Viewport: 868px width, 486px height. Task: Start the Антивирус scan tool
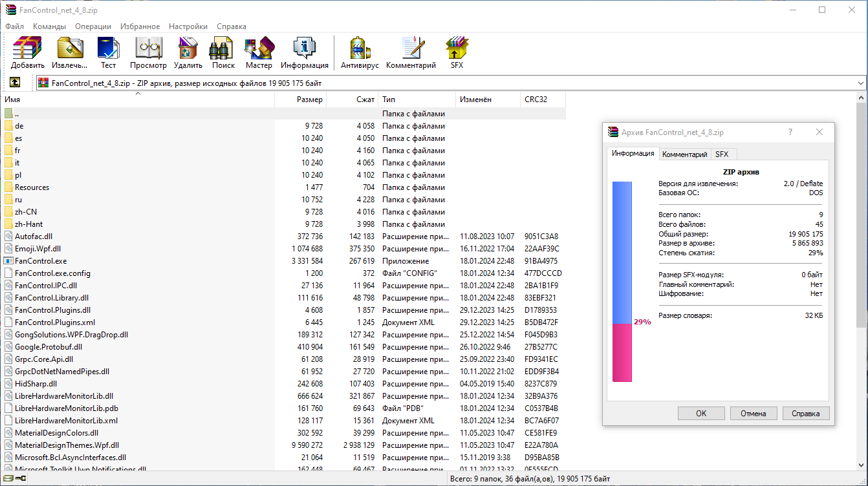(x=359, y=52)
